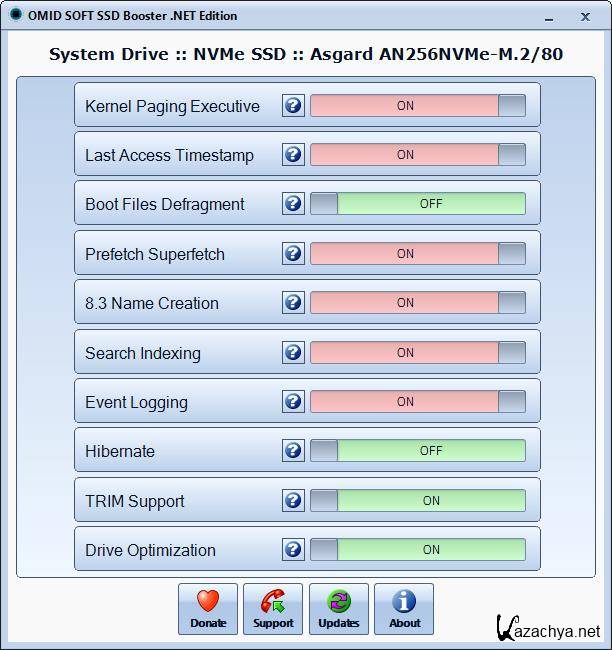Turn on Boot Files Defragment toggle

[417, 204]
